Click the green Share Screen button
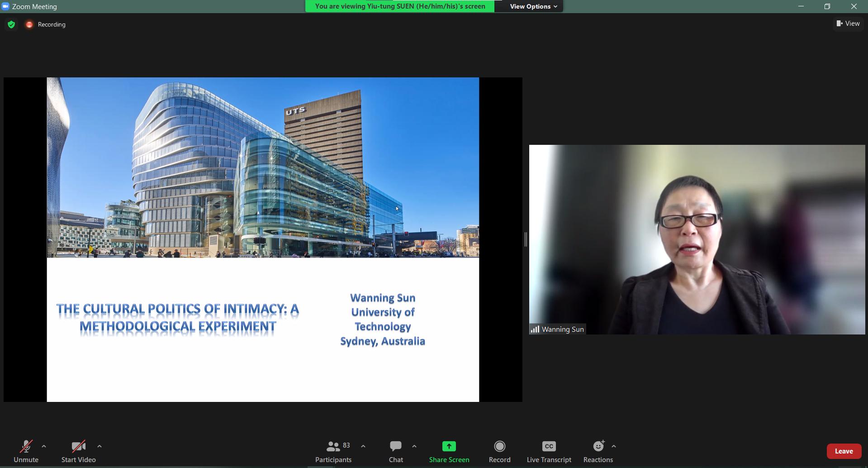This screenshot has height=468, width=868. point(449,451)
